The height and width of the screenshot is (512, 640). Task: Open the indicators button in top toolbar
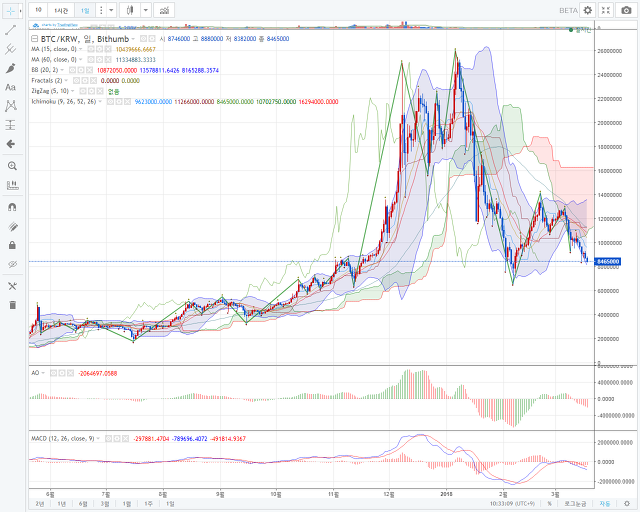click(164, 10)
